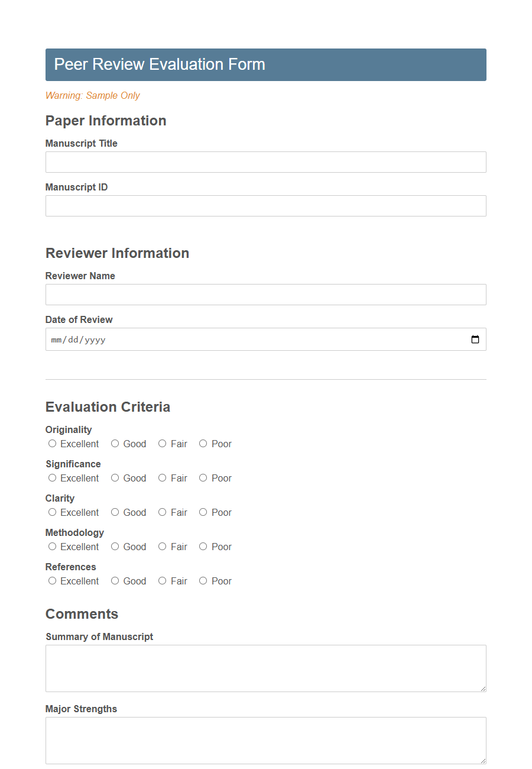Select Good for Originality
Screen dimensions: 532x769
click(x=115, y=443)
